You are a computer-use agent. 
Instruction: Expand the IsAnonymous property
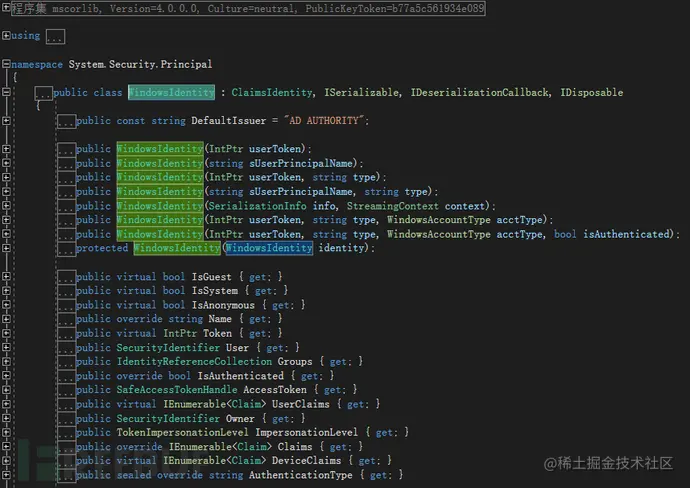coord(6,305)
